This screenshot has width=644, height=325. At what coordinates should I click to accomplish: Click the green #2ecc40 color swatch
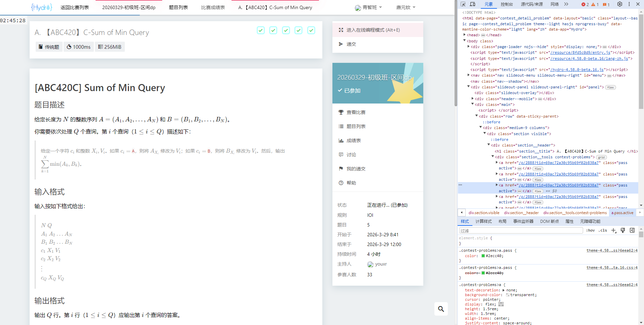pyautogui.click(x=483, y=256)
